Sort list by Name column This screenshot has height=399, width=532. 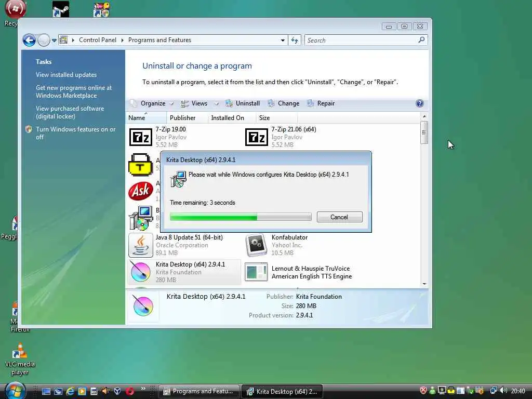[x=146, y=118]
